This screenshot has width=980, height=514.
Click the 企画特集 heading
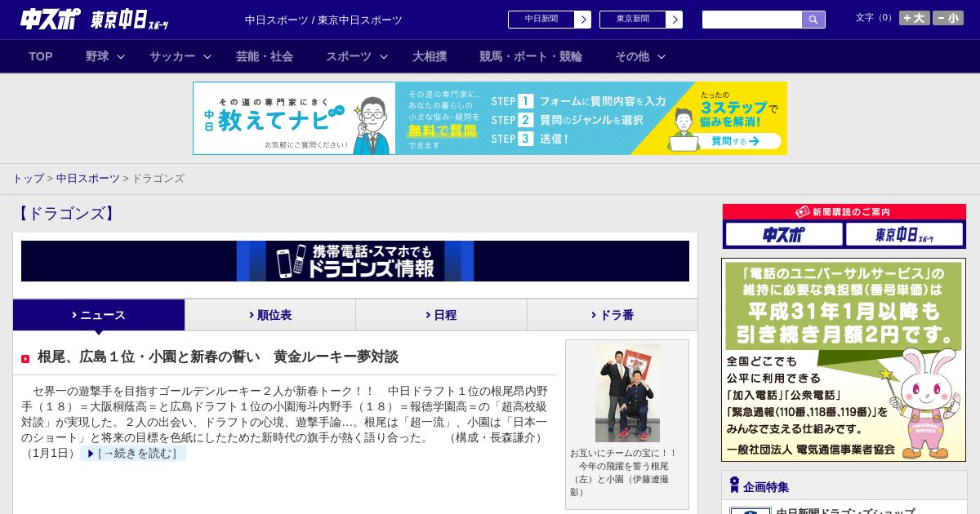point(766,487)
